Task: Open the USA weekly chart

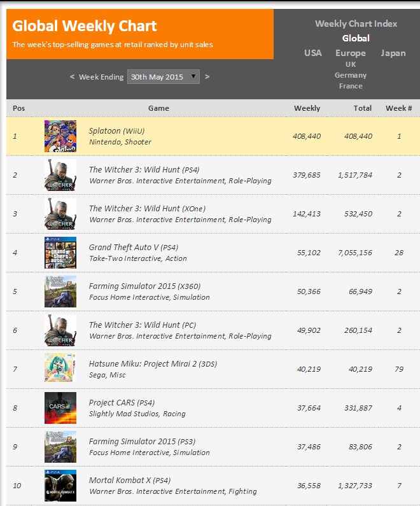Action: point(313,53)
